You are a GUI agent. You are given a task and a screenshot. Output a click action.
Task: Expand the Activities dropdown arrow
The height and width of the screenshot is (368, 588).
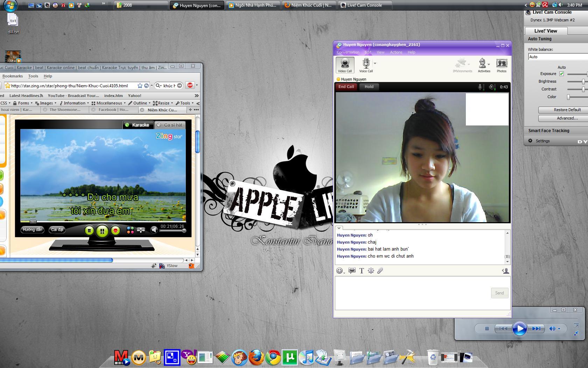tap(488, 64)
